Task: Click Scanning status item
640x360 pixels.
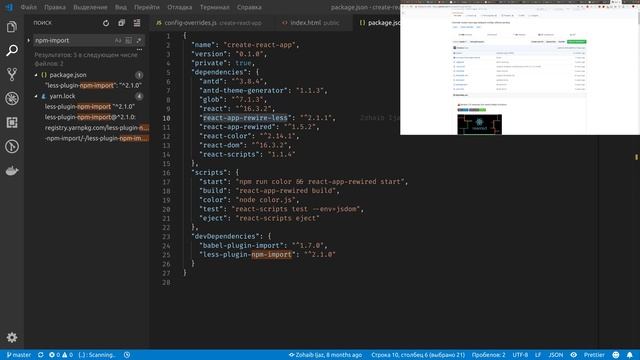Action: (97, 355)
